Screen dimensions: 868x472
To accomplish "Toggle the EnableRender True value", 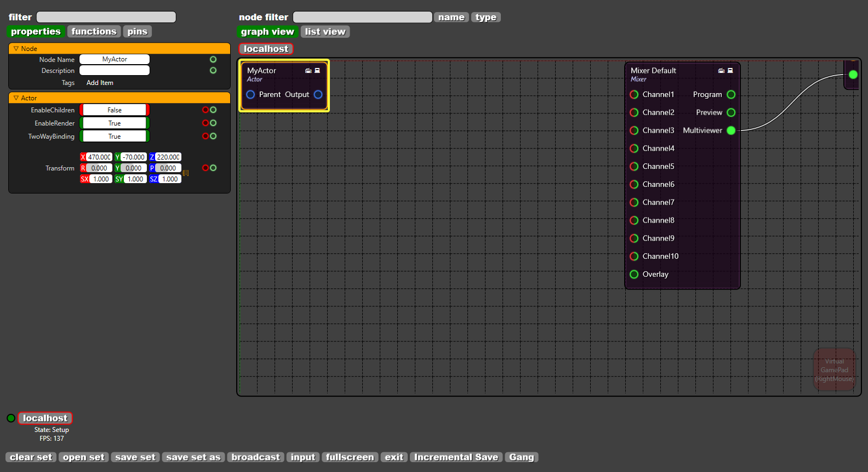I will pos(115,123).
